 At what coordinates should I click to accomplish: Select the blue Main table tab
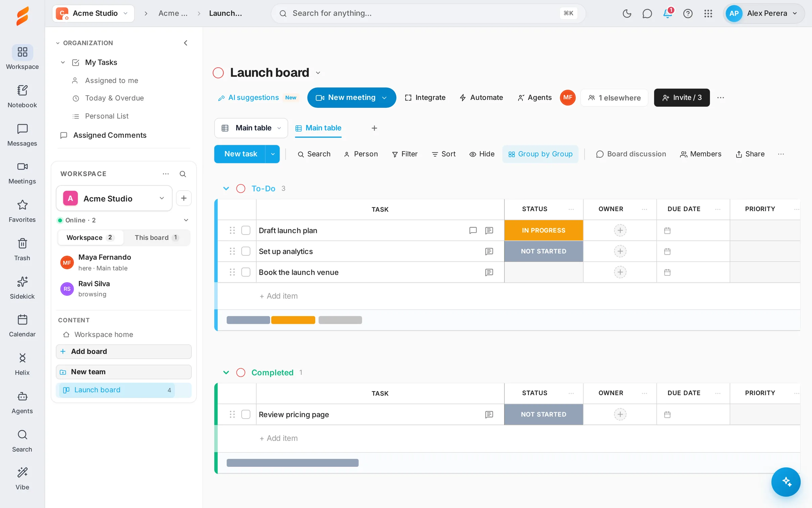coord(318,128)
